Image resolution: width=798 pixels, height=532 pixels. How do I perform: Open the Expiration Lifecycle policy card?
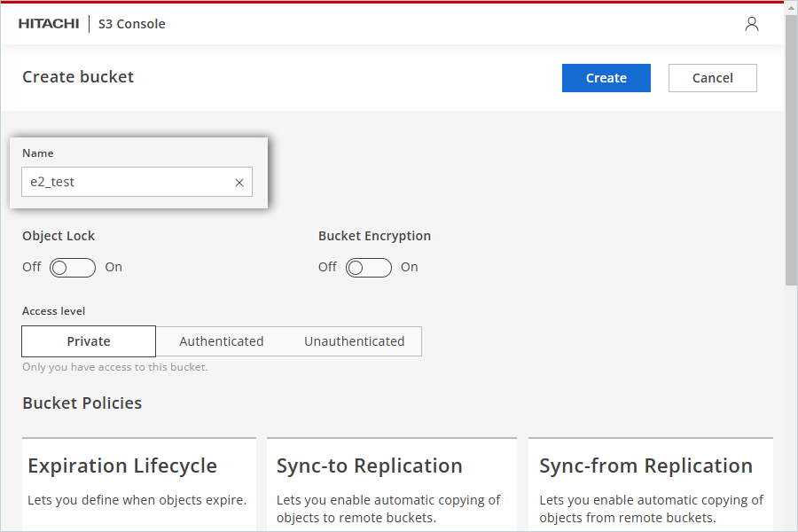point(139,485)
